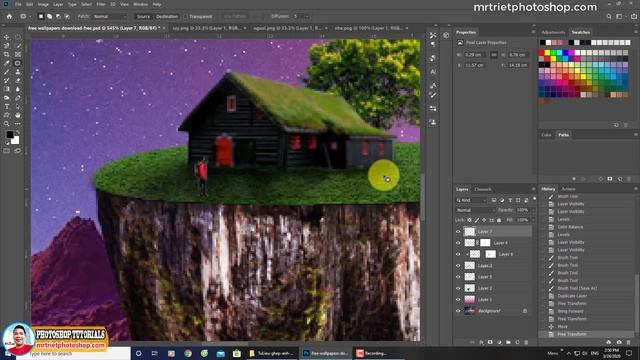Image resolution: width=640 pixels, height=360 pixels.
Task: Switch to the Actions tab
Action: pyautogui.click(x=568, y=189)
